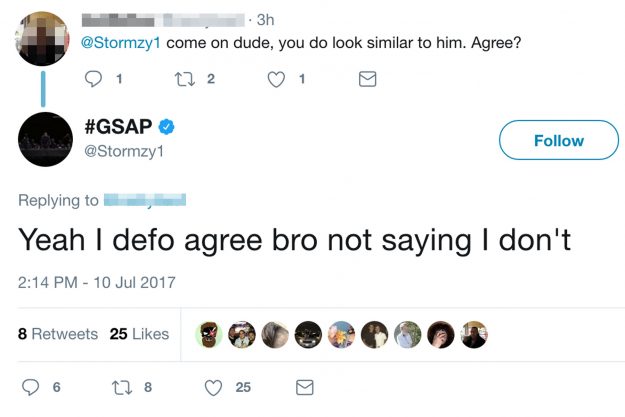Click the blurred username after Replying to
This screenshot has width=625, height=417.
coord(145,200)
